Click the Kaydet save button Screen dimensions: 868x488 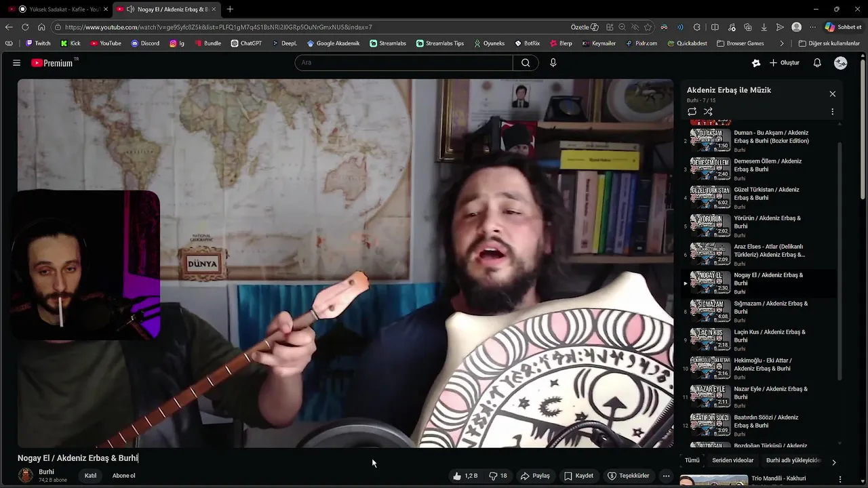click(578, 476)
